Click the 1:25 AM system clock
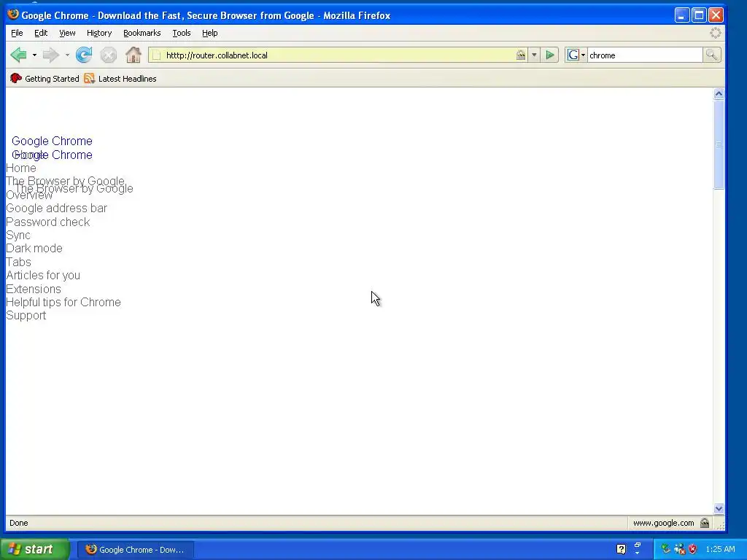Image resolution: width=747 pixels, height=560 pixels. click(x=720, y=549)
